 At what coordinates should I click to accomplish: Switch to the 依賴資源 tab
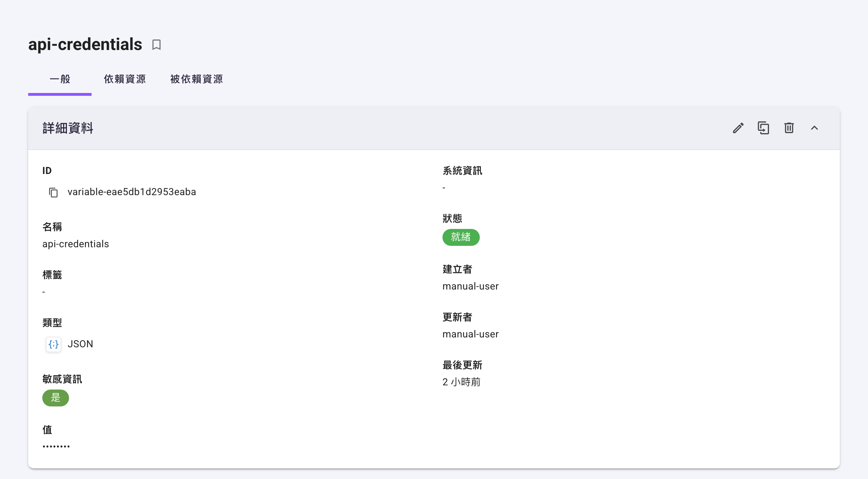(x=125, y=79)
